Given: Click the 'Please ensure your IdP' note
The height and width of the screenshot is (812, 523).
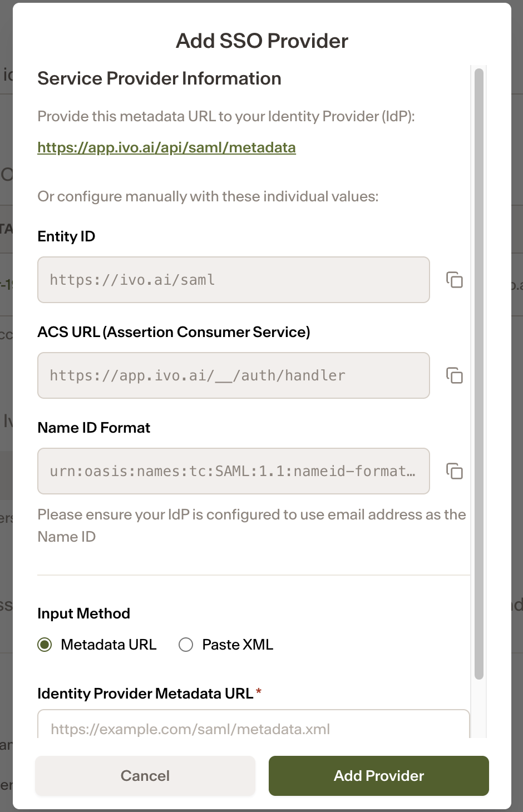Looking at the screenshot, I should point(251,526).
